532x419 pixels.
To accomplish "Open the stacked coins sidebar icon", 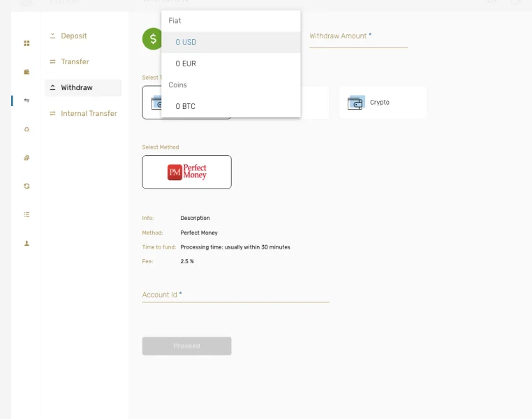I will click(x=27, y=158).
